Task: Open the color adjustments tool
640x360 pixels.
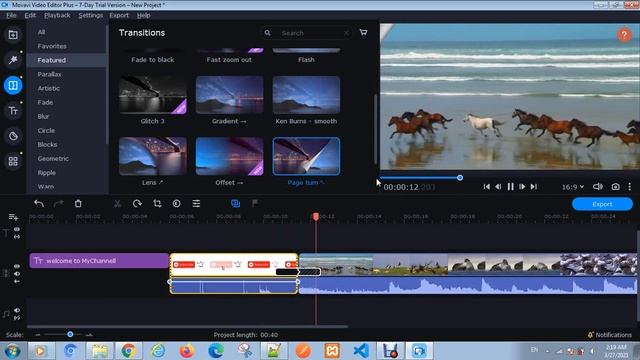Action: (177, 203)
